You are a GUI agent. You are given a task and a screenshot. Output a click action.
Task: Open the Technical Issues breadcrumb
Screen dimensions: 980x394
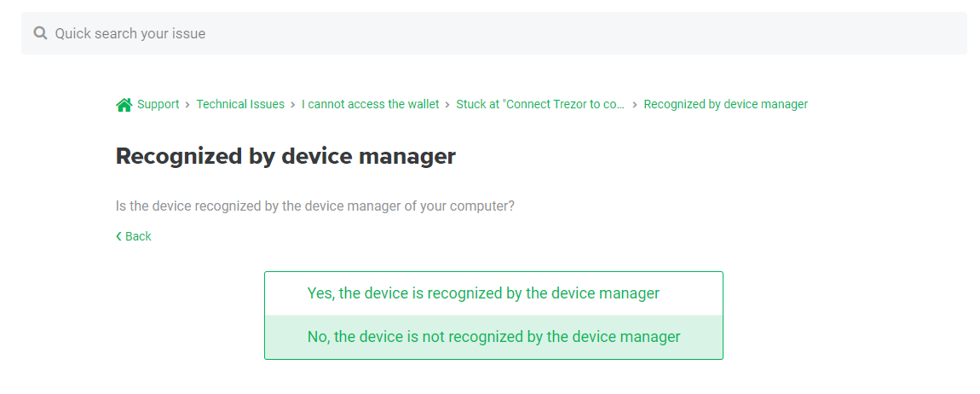pyautogui.click(x=240, y=104)
